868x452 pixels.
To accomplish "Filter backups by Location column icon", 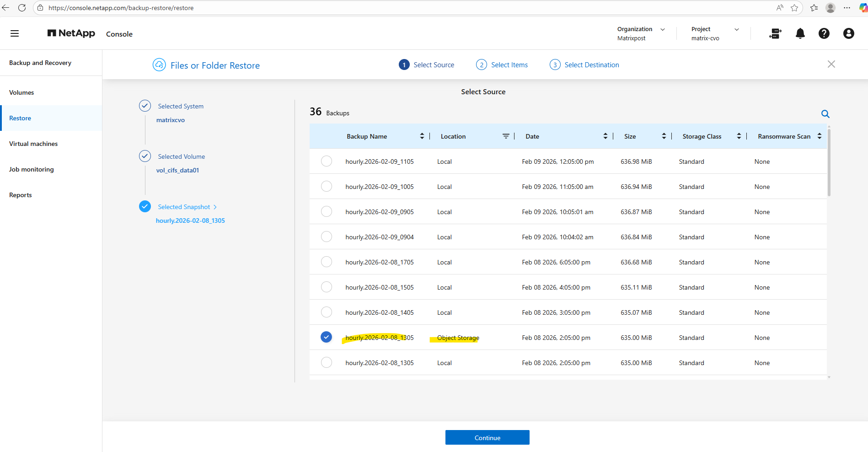I will pyautogui.click(x=506, y=136).
